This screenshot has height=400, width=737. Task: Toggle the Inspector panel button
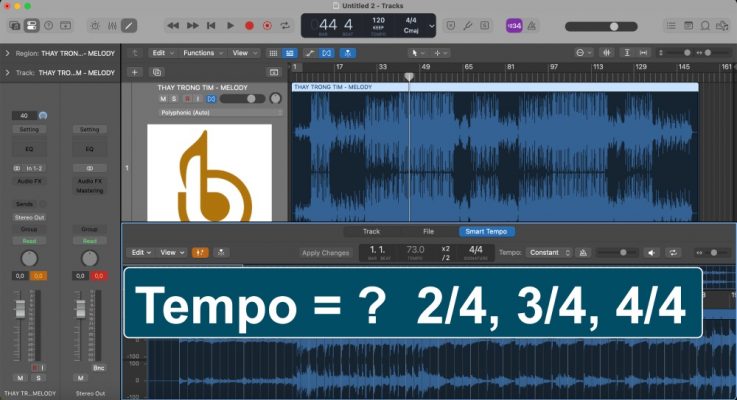31,25
